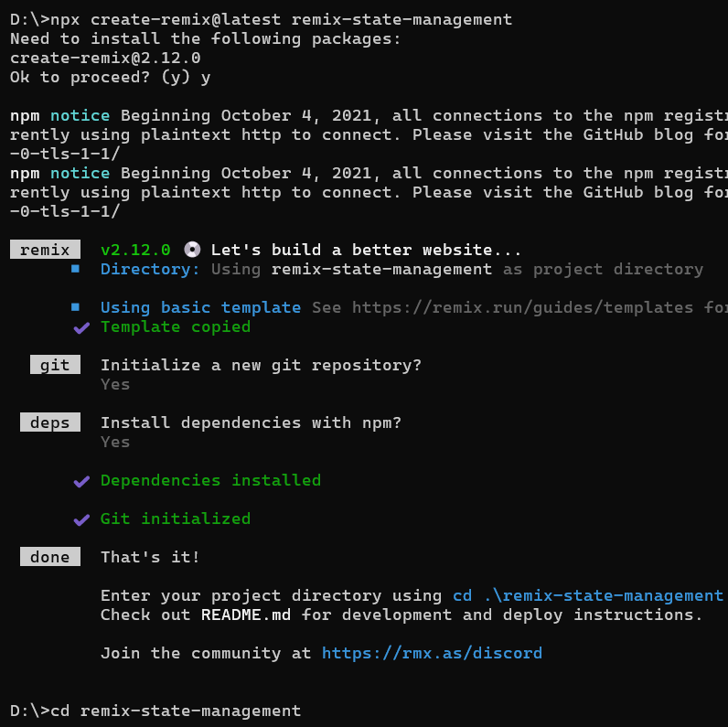
Task: Click the checkmark beside Dependencies installed
Action: point(81,481)
